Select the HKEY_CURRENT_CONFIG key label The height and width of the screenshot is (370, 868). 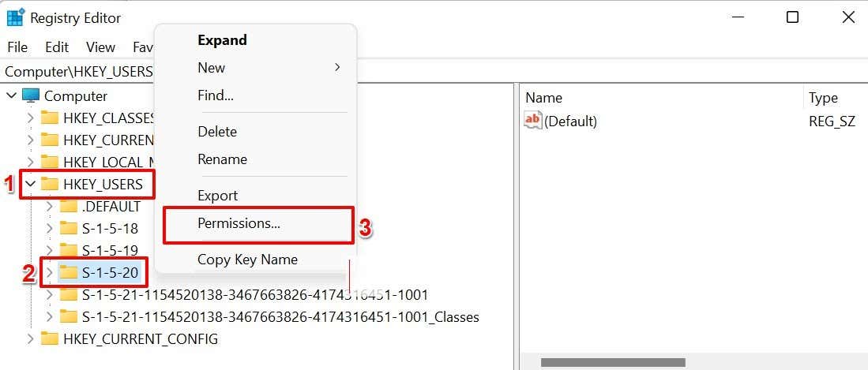pyautogui.click(x=141, y=338)
